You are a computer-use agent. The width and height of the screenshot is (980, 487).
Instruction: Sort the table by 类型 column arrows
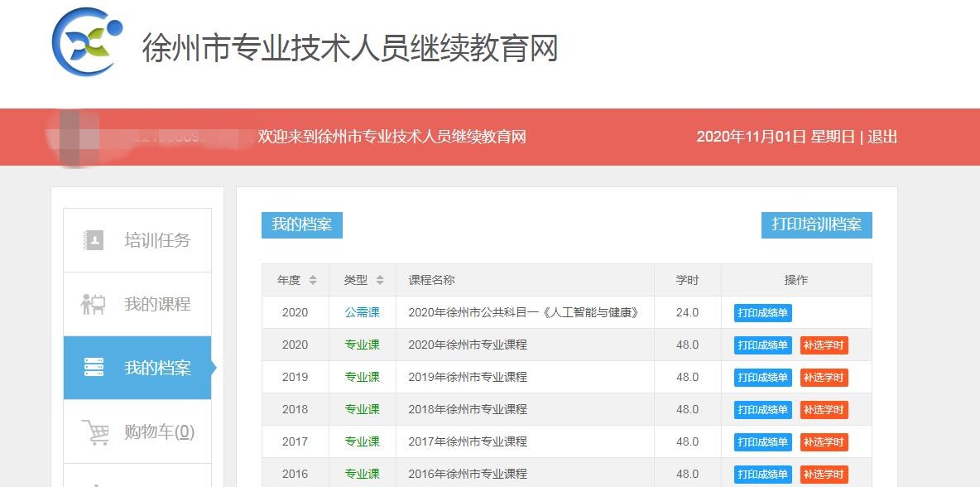[x=380, y=281]
